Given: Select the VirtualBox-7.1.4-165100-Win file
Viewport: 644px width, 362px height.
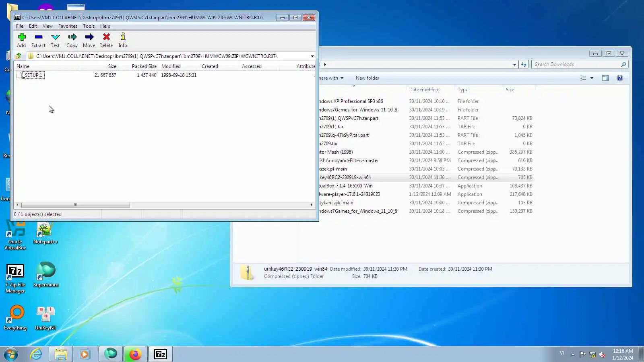Looking at the screenshot, I should (426, 186).
